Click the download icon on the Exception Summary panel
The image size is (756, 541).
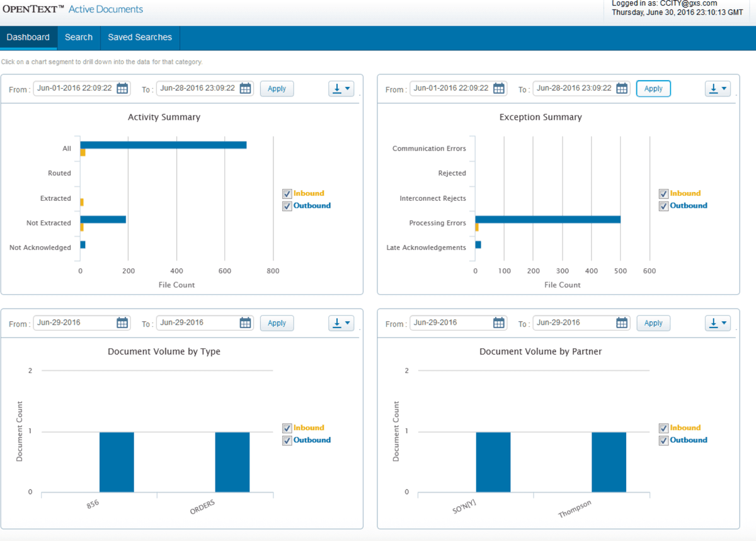pyautogui.click(x=713, y=88)
